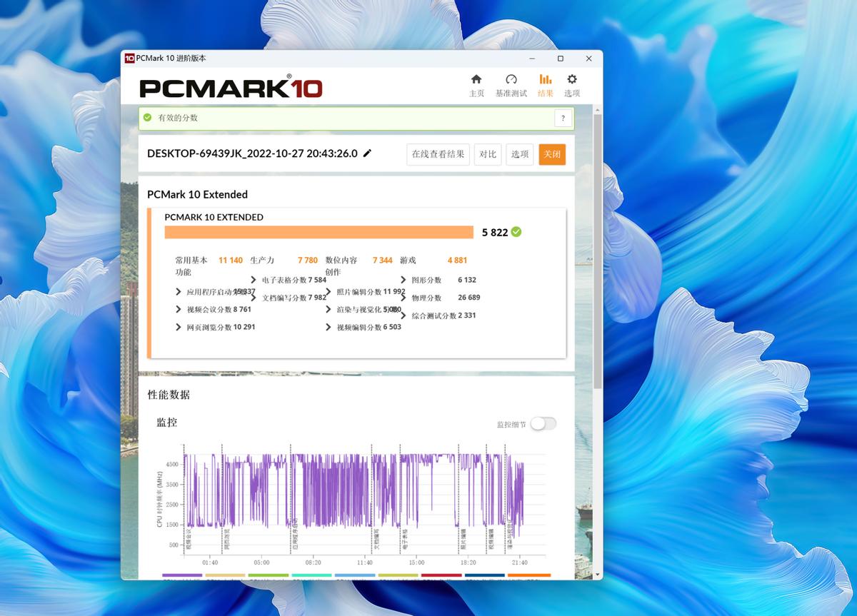
Task: Click the overall score 5 822
Action: point(495,232)
